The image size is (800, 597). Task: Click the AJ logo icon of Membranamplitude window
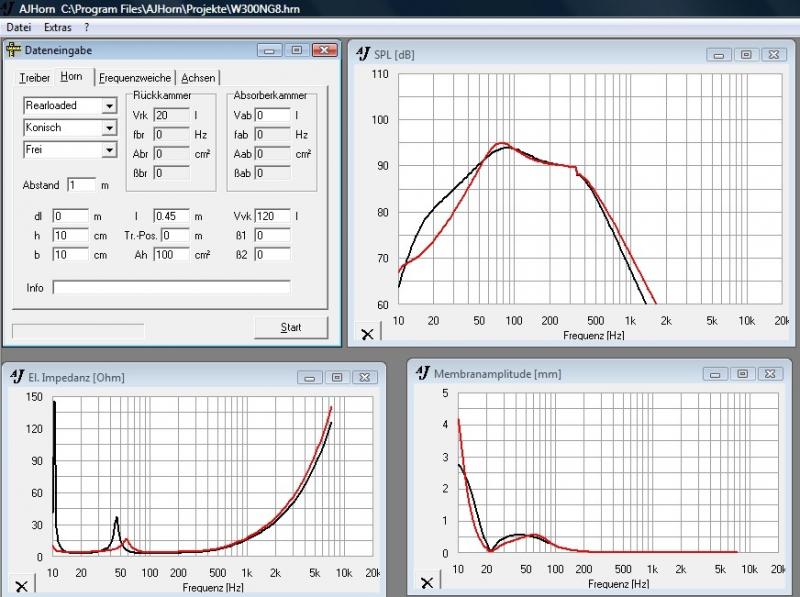[423, 374]
